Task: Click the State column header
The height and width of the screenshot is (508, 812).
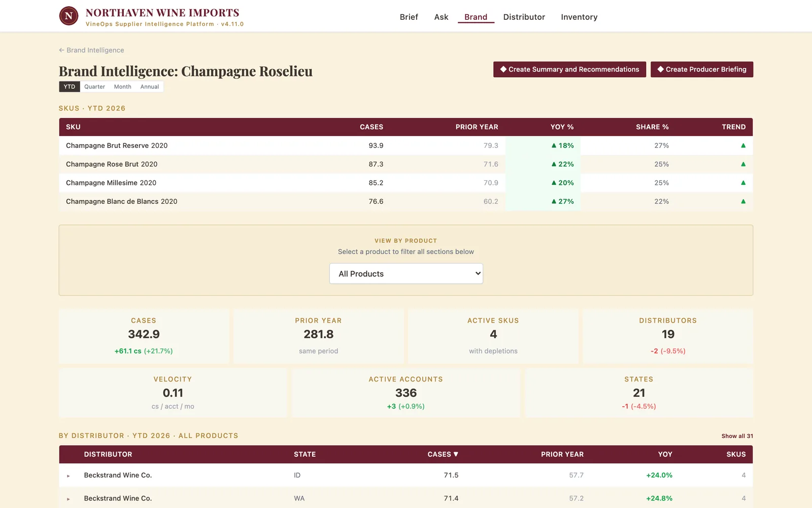Action: 305,454
